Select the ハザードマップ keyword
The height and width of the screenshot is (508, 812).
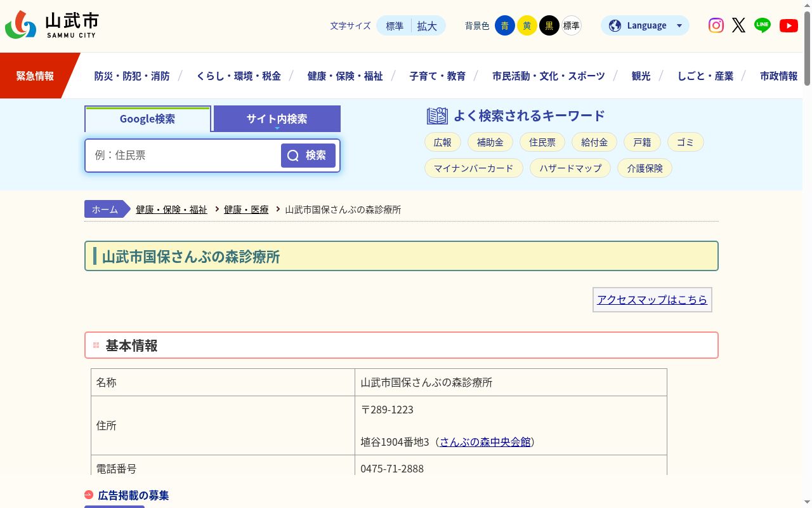[x=570, y=168]
